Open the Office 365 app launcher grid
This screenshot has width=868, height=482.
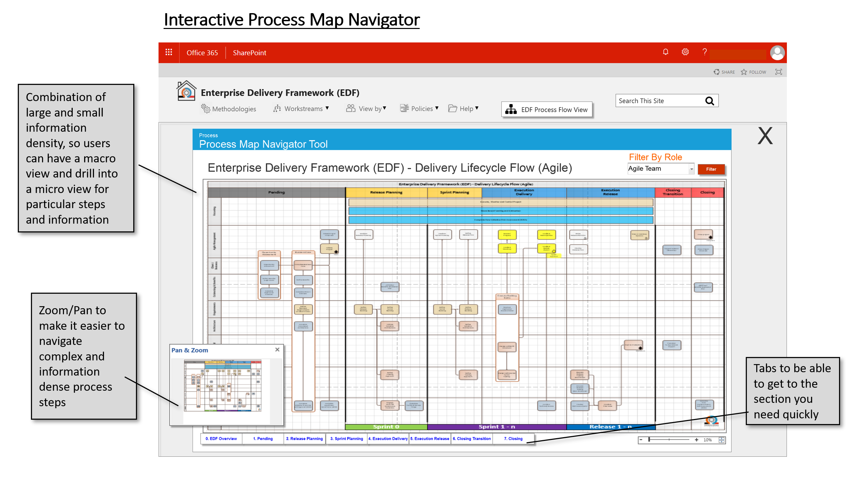point(169,52)
